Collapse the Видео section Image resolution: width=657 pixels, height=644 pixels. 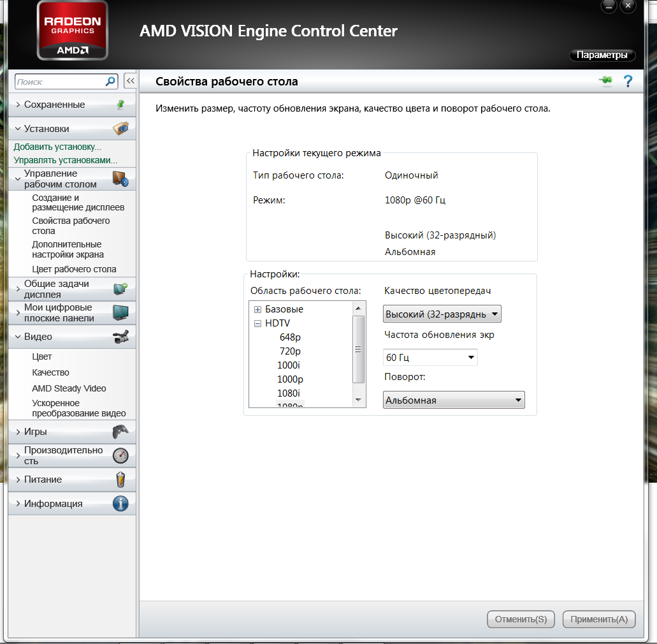pyautogui.click(x=18, y=337)
